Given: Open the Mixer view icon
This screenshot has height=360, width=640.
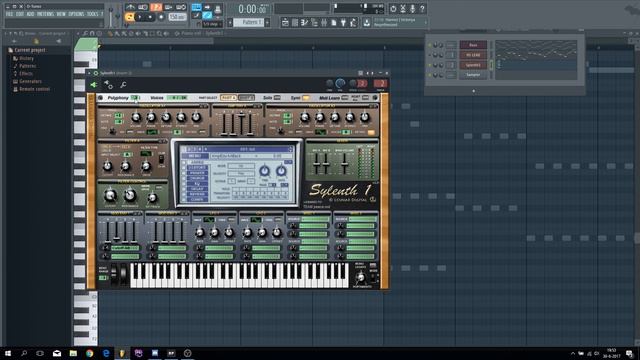Looking at the screenshot, I should (324, 22).
